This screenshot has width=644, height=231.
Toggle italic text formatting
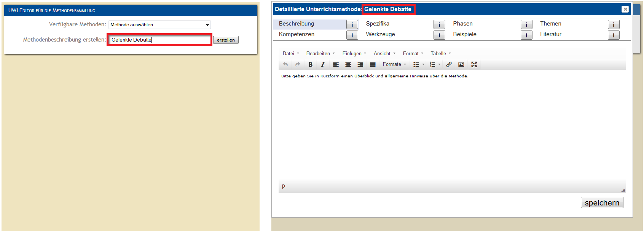[x=323, y=64]
